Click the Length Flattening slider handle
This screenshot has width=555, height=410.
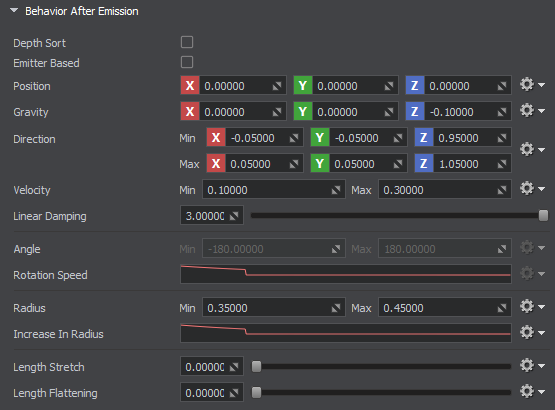click(x=256, y=393)
